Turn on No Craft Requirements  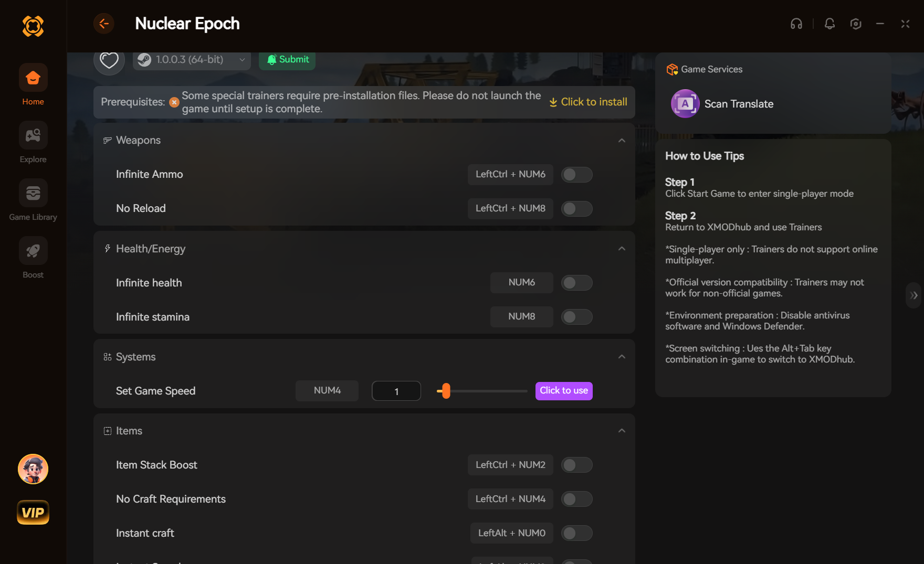[576, 499]
